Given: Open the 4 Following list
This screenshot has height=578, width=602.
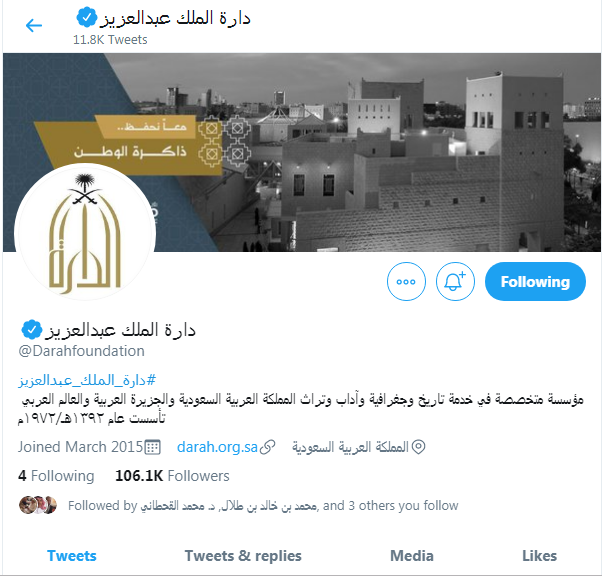Looking at the screenshot, I should pos(56,476).
